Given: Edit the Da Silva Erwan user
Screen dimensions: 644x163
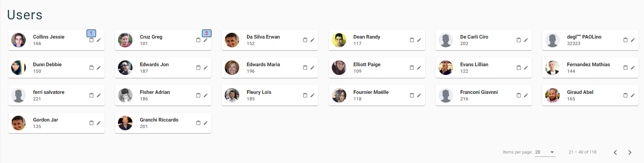Looking at the screenshot, I should [312, 40].
